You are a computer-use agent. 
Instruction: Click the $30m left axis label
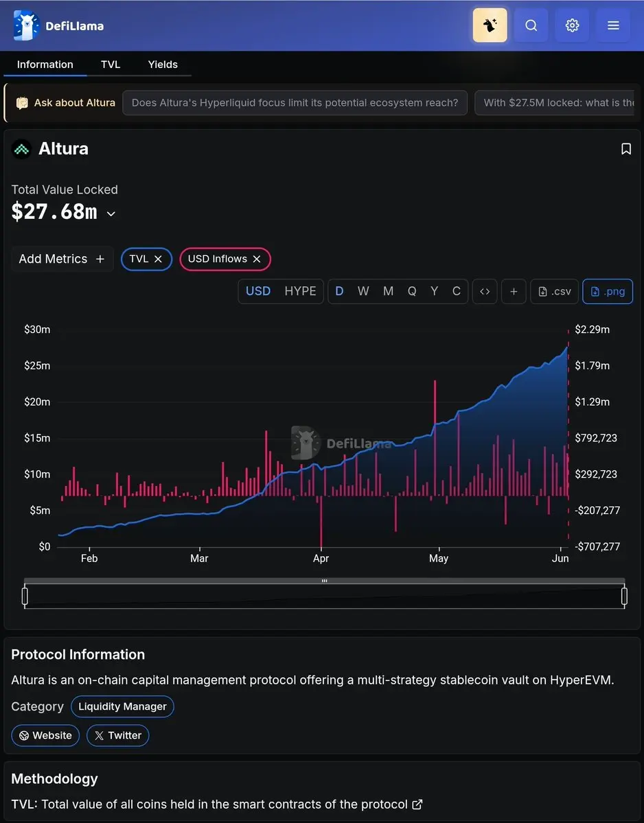click(37, 329)
